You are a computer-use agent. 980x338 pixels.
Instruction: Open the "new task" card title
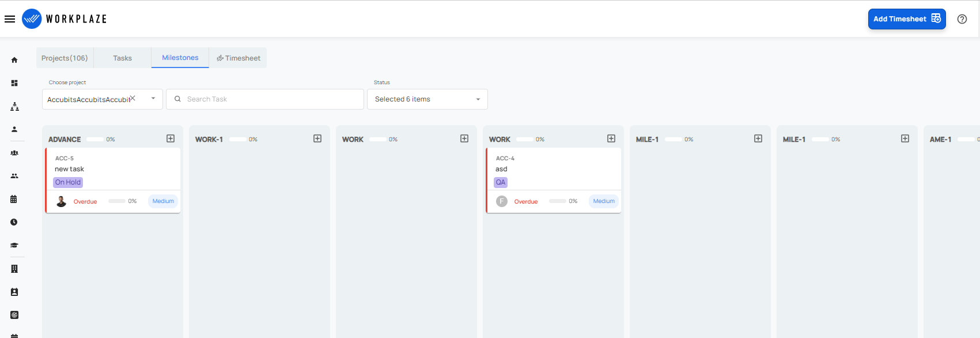[x=69, y=169]
